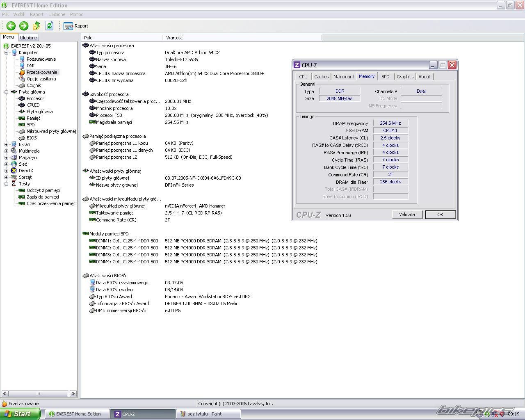Open the CPU-Z taskbar button
The image size is (525, 420).
143,414
